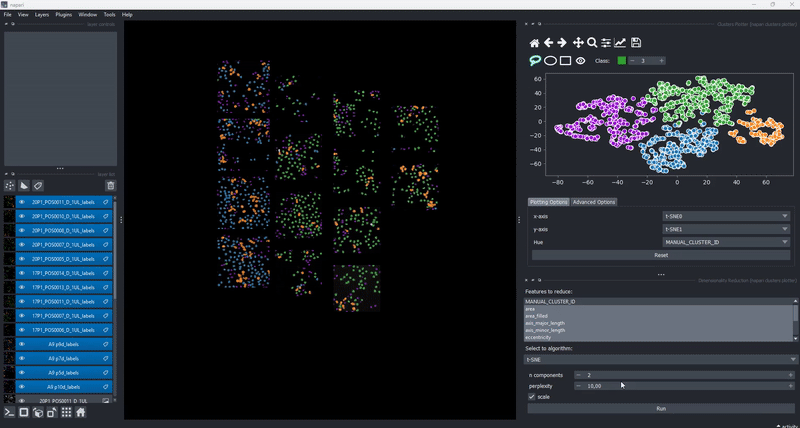
Task: Open the napari console button
Action: [x=9, y=412]
